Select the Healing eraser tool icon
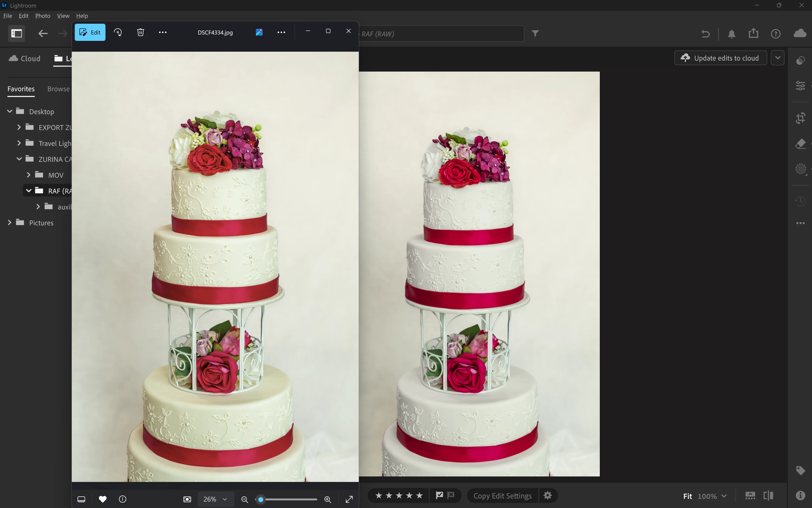The height and width of the screenshot is (508, 812). [800, 144]
